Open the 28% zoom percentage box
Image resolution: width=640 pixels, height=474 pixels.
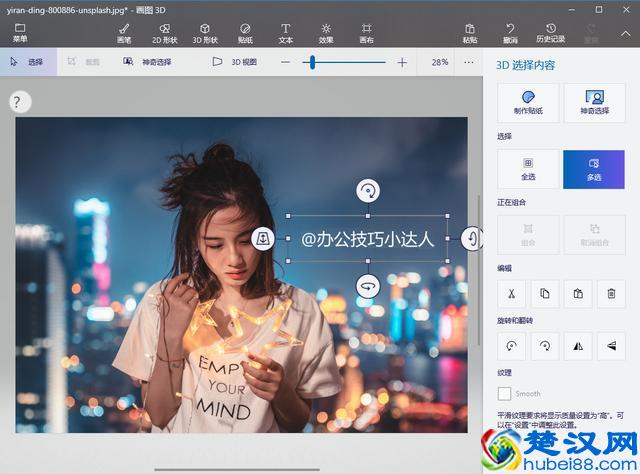pos(439,62)
